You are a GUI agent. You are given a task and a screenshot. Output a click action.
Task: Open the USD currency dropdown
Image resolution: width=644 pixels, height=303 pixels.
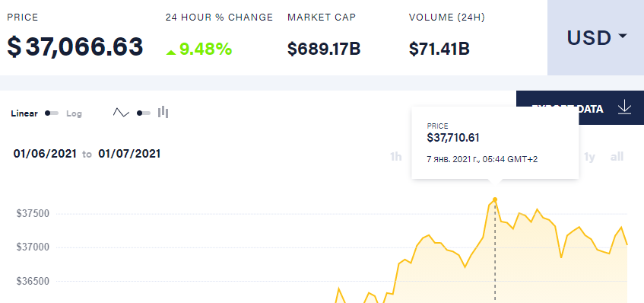pos(595,37)
